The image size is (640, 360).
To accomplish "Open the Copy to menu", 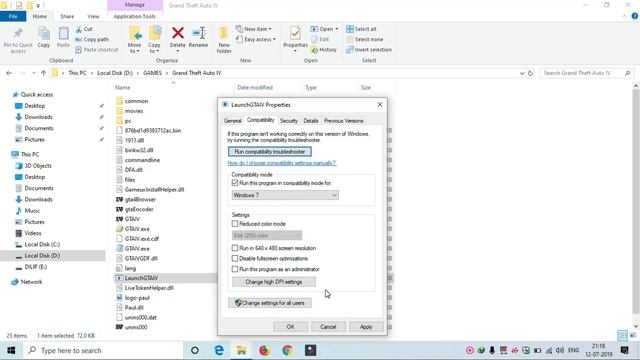I will coord(154,40).
